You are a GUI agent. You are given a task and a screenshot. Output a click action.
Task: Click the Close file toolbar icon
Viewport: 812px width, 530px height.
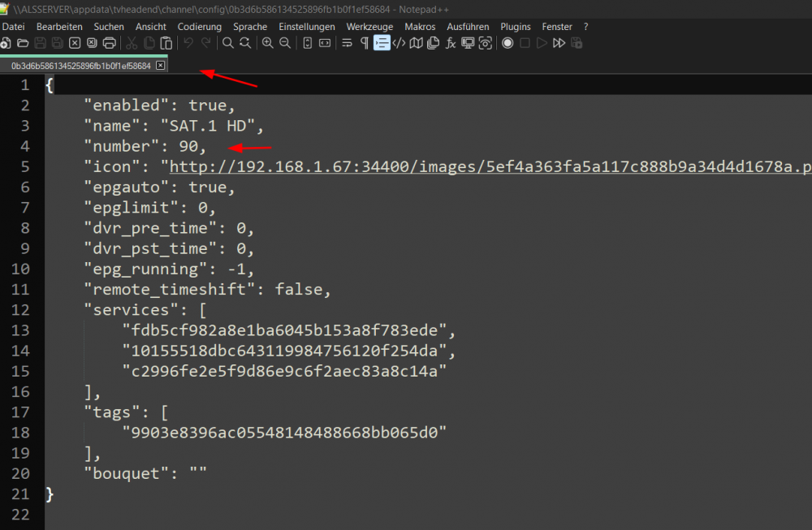point(75,43)
